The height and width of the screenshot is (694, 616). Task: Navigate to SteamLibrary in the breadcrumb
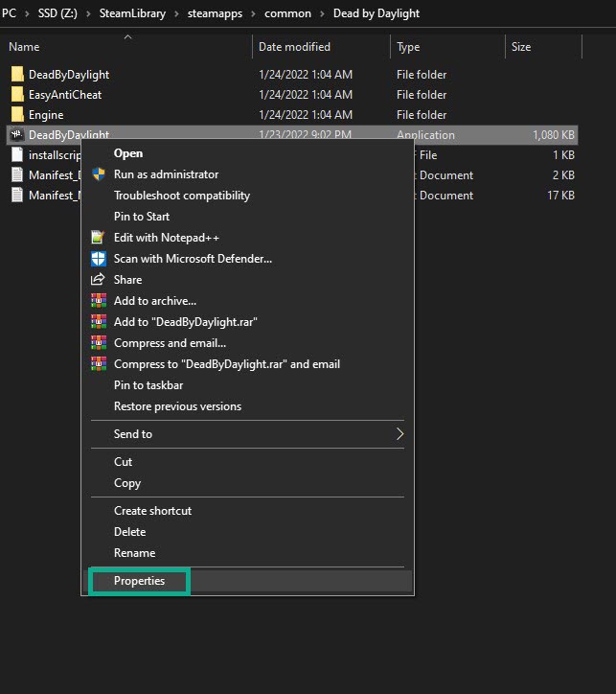132,13
